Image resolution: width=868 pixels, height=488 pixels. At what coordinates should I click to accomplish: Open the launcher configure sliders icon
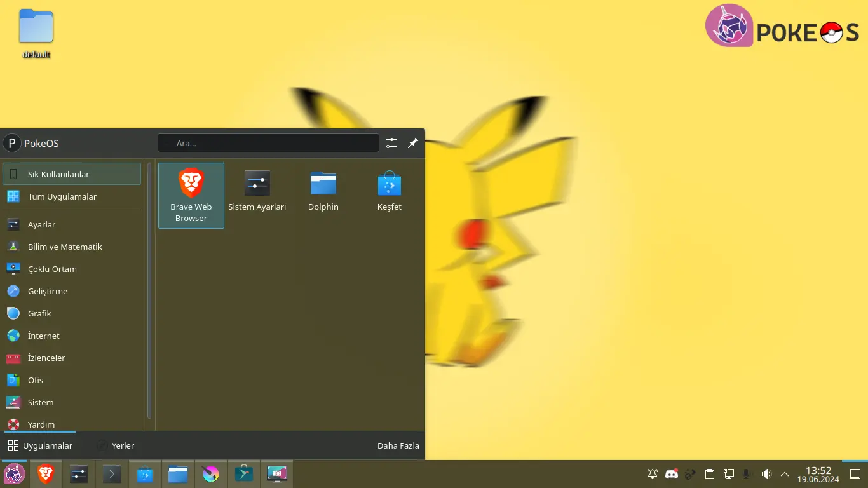391,144
